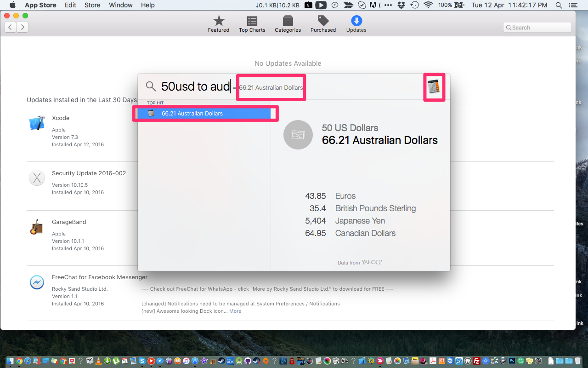Open Notification Center from menu bar

click(573, 5)
